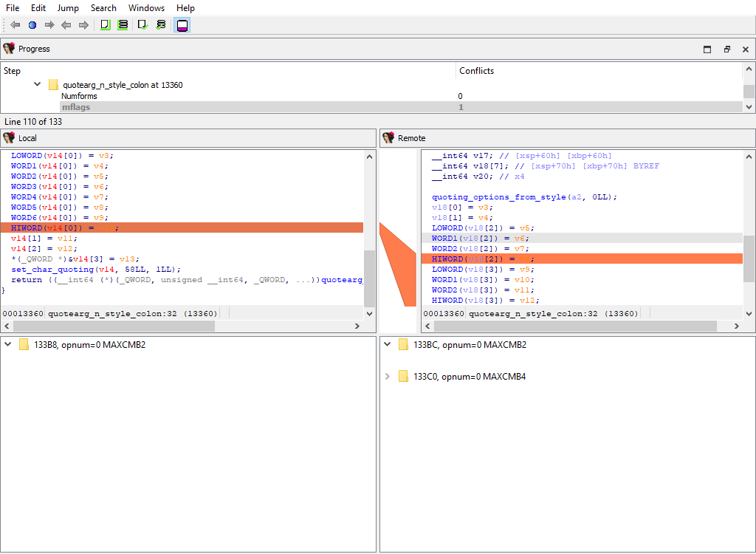The width and height of the screenshot is (756, 554).
Task: Click the first gray left arrow icon
Action: click(x=15, y=25)
